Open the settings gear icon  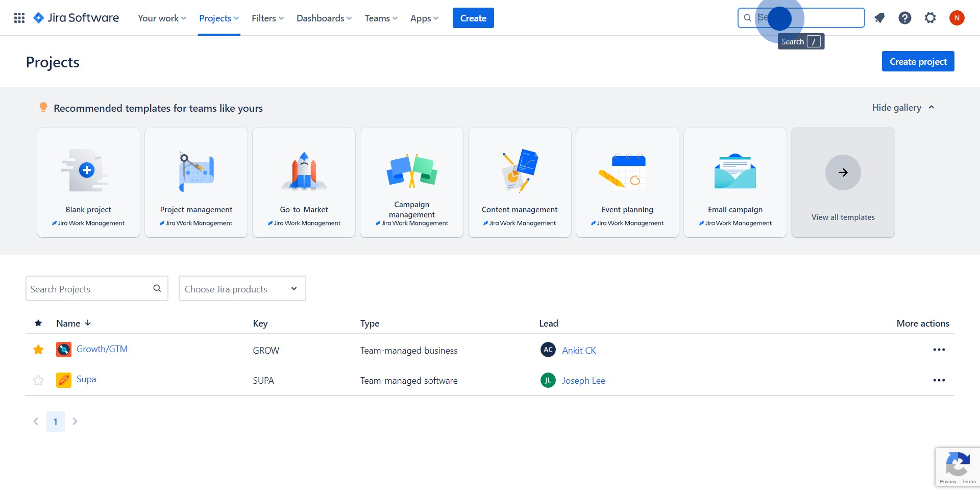point(930,18)
